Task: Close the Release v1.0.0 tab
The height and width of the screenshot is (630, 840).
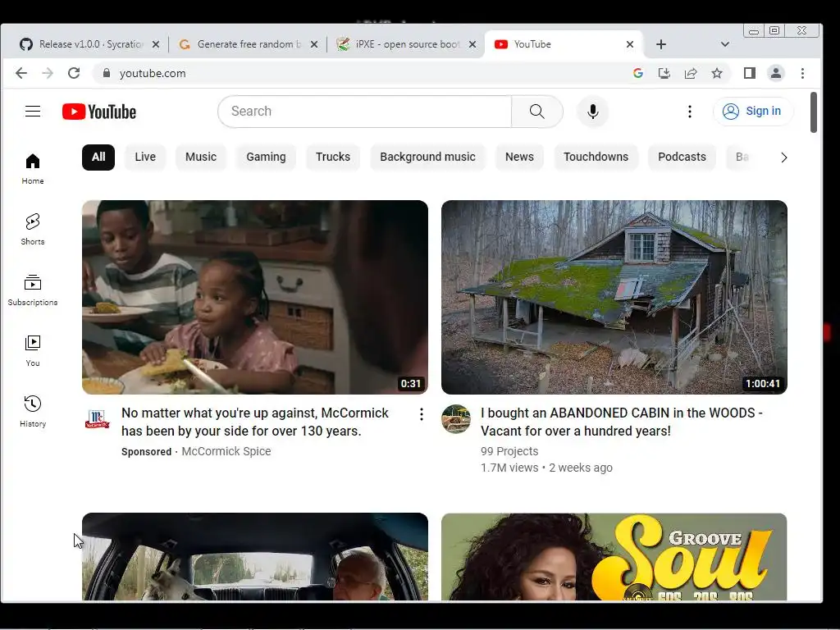Action: click(155, 44)
